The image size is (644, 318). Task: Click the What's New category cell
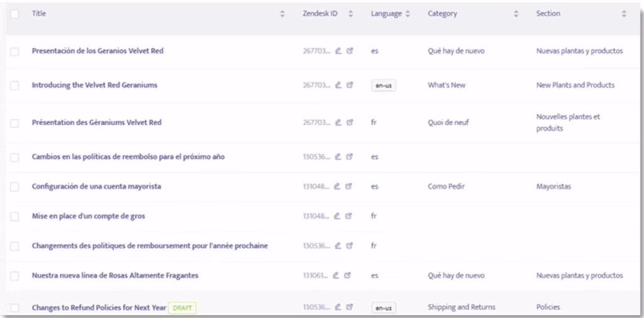pyautogui.click(x=447, y=85)
